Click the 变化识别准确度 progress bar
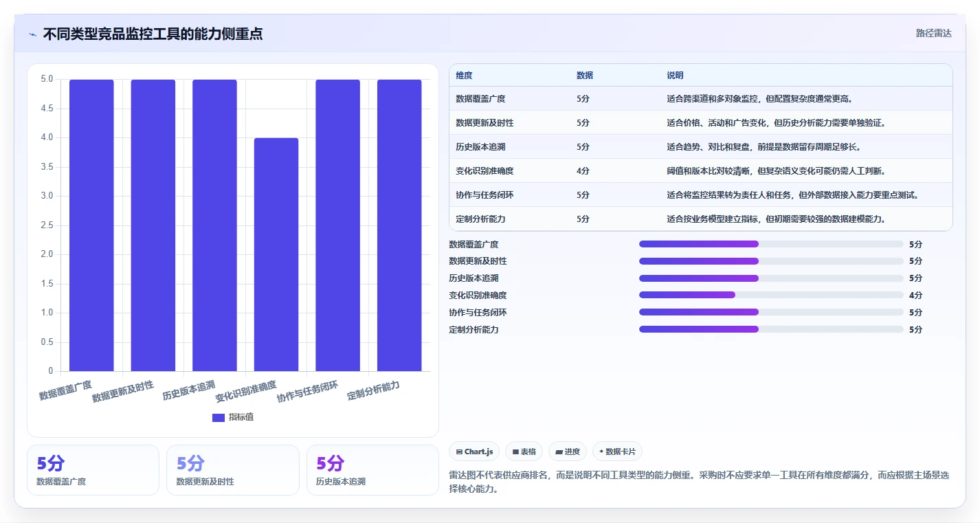The width and height of the screenshot is (980, 523). pos(771,295)
